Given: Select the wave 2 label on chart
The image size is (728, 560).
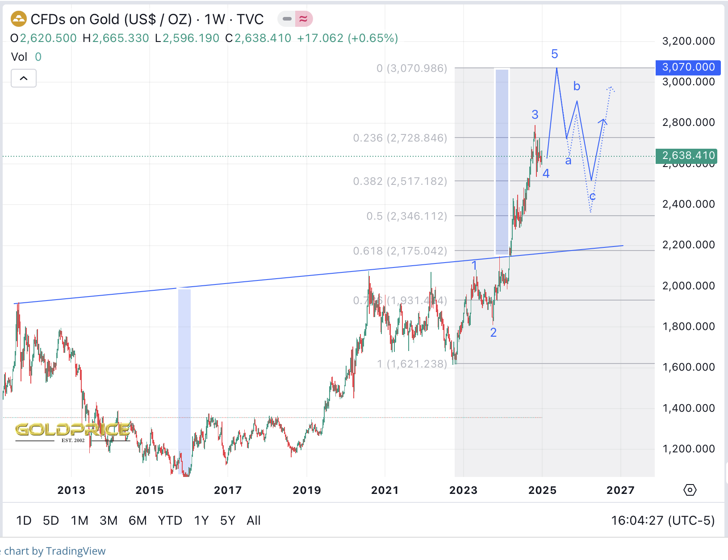Looking at the screenshot, I should 494,333.
